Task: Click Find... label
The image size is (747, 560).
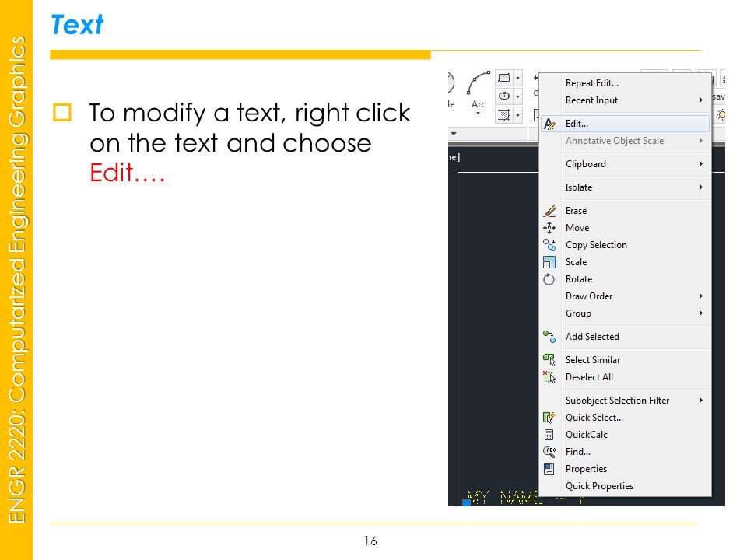Action: pos(578,452)
